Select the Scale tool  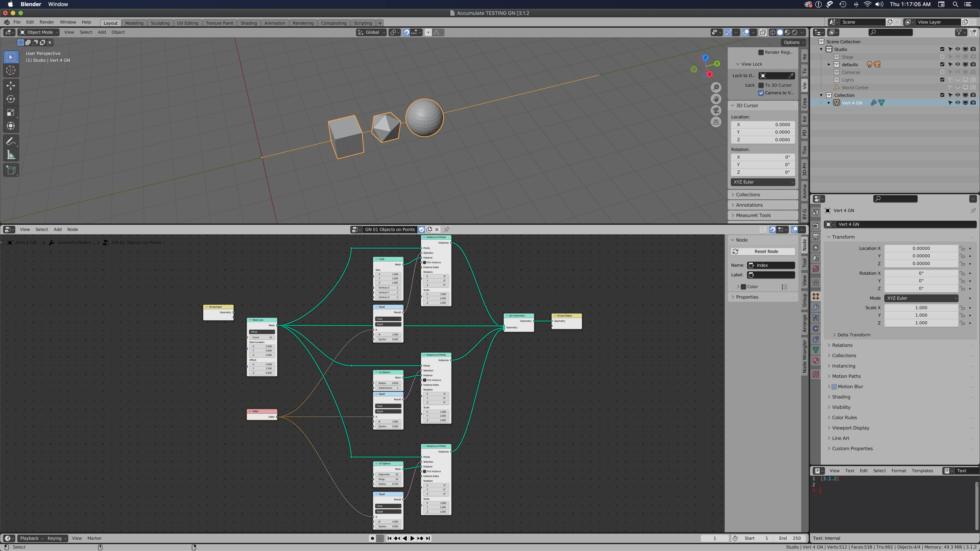[x=11, y=112]
